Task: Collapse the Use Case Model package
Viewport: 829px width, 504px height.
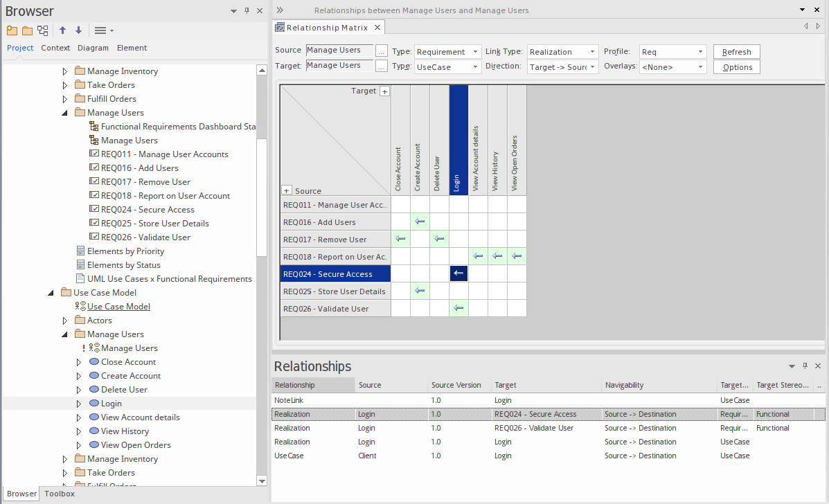Action: pyautogui.click(x=51, y=293)
